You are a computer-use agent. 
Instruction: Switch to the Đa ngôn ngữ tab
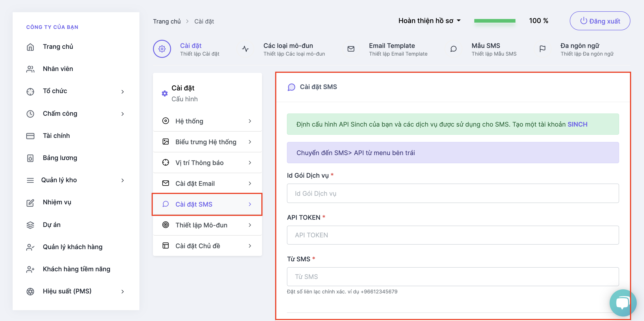pos(587,50)
